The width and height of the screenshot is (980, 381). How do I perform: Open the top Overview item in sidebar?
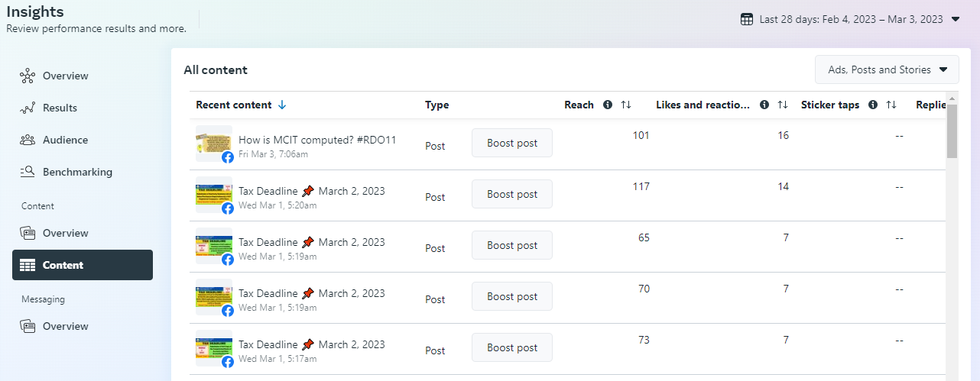65,76
